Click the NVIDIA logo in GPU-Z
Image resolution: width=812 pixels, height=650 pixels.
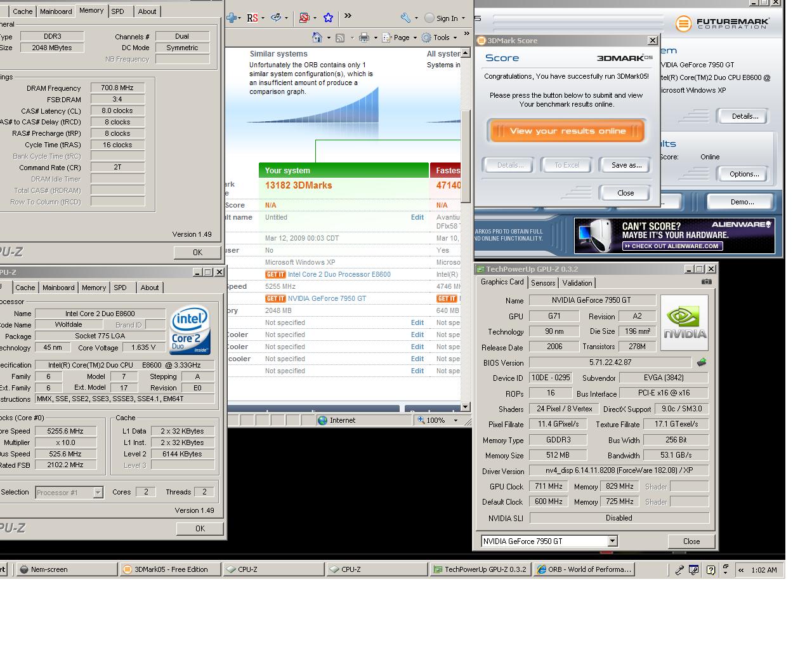[x=684, y=322]
